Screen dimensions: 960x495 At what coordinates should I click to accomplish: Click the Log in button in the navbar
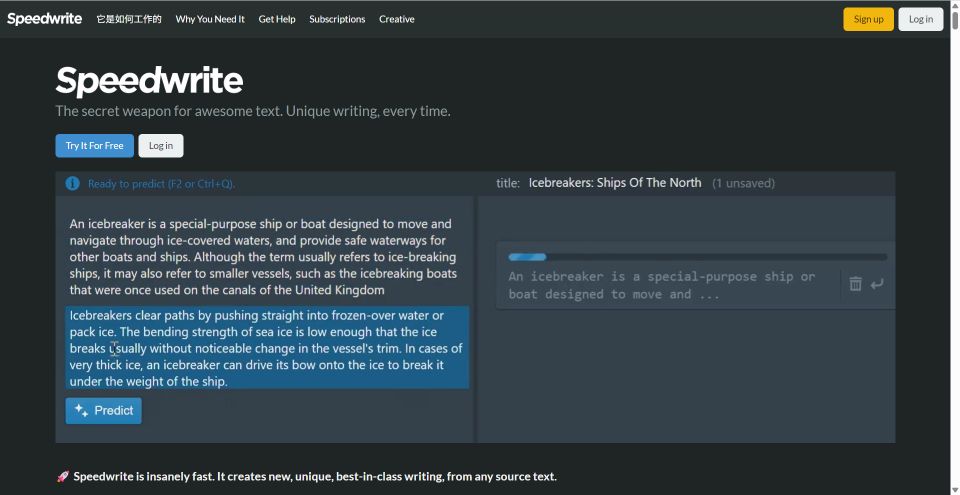click(x=921, y=19)
